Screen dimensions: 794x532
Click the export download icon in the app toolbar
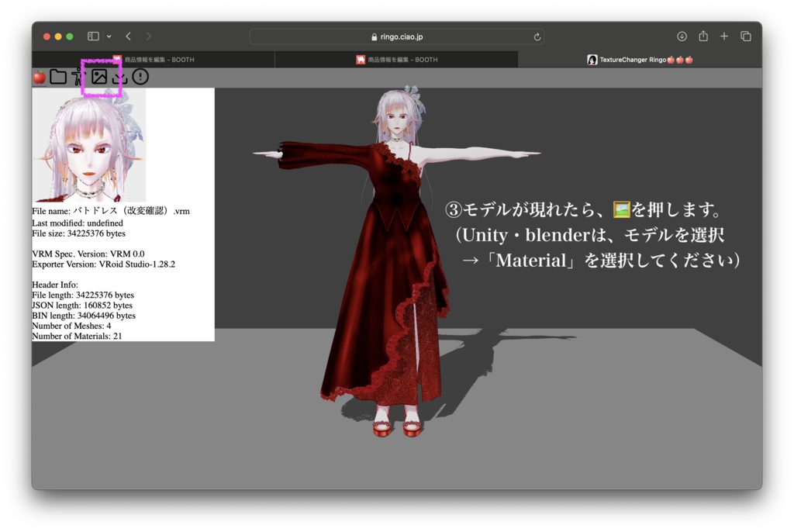pos(120,77)
